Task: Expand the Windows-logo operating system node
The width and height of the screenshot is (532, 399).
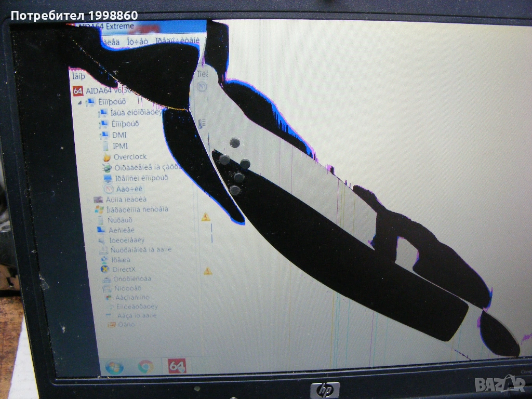Action: tap(89, 209)
